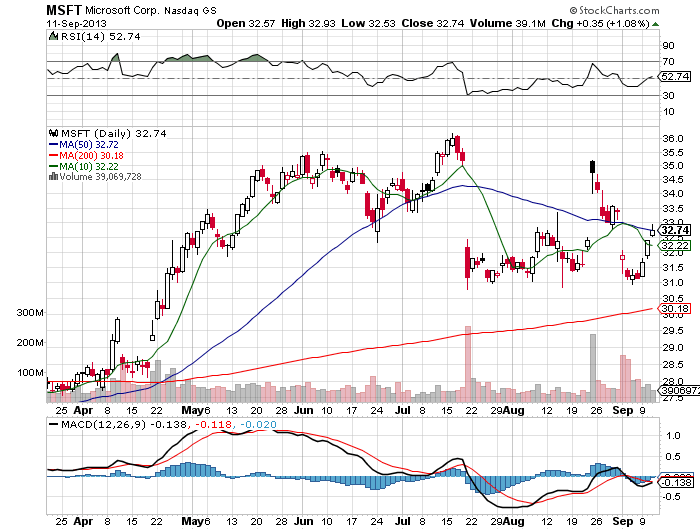Screen dimensions: 700x530
Task: Click the Jul label on price chart date axis
Action: (x=402, y=410)
